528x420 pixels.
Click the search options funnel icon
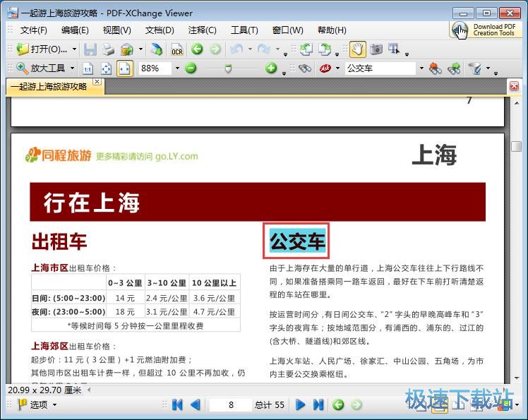[x=475, y=68]
